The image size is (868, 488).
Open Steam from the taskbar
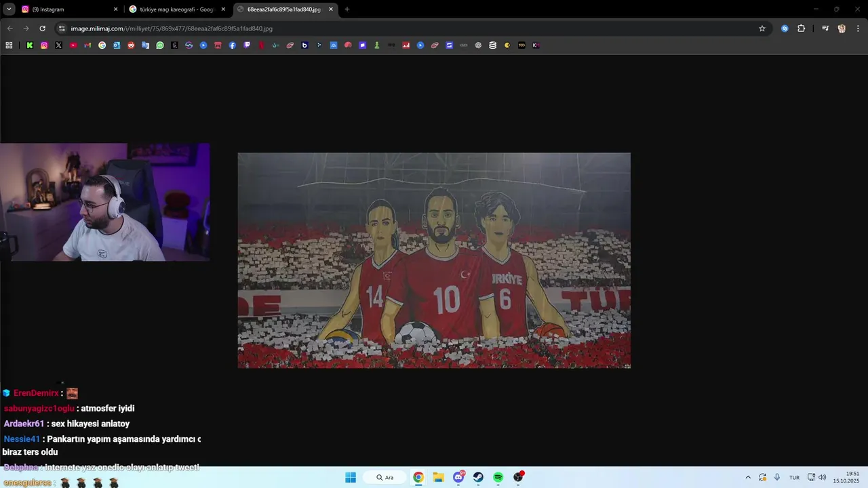(x=478, y=477)
